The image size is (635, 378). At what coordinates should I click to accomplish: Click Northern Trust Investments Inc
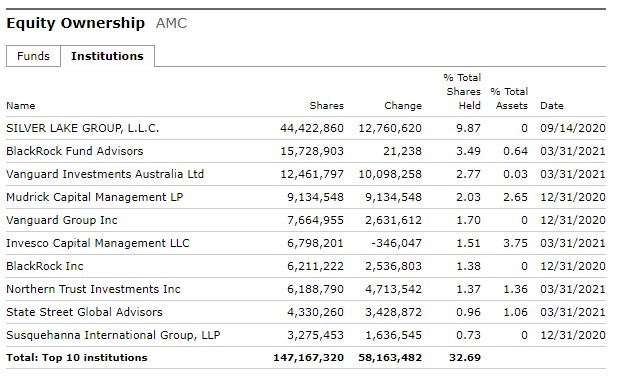pyautogui.click(x=94, y=289)
